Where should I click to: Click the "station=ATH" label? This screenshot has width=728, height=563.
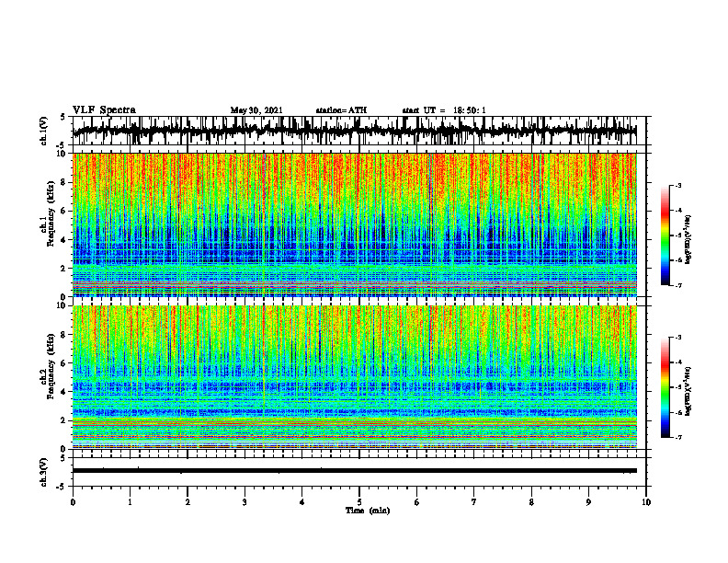(341, 110)
